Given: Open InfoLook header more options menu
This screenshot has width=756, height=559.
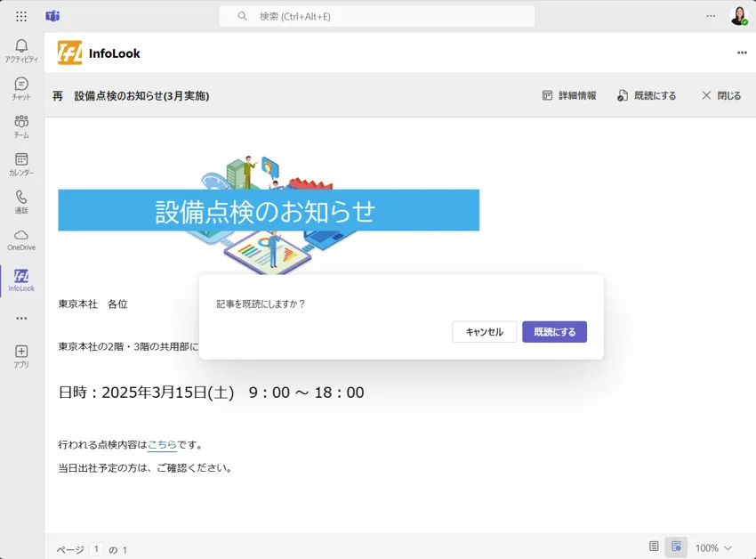Looking at the screenshot, I should click(742, 53).
